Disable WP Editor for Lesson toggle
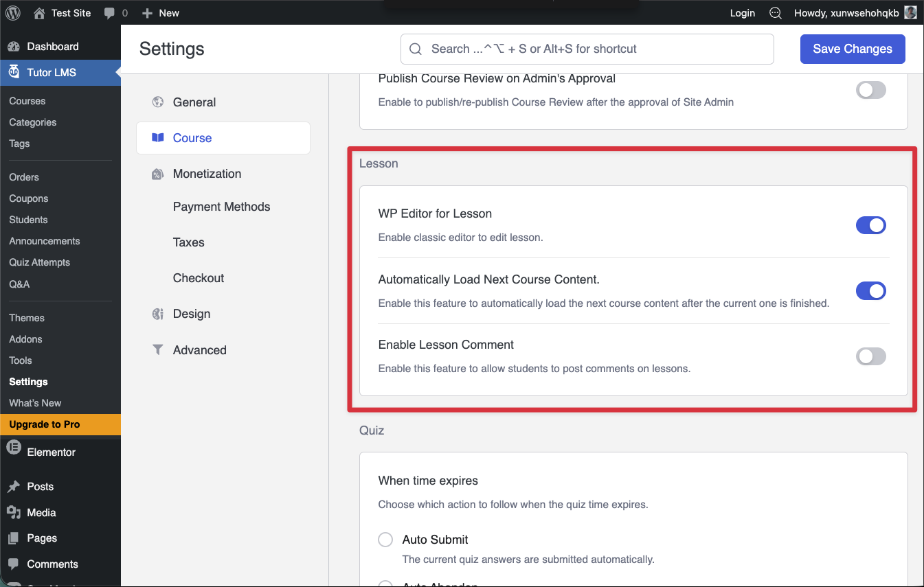924x587 pixels. click(870, 225)
